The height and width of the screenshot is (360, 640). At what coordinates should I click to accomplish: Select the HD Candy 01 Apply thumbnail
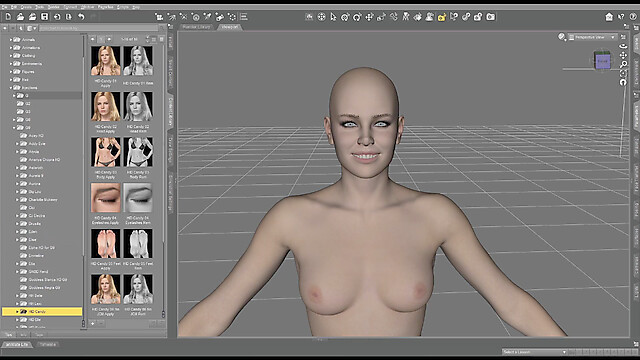(106, 60)
